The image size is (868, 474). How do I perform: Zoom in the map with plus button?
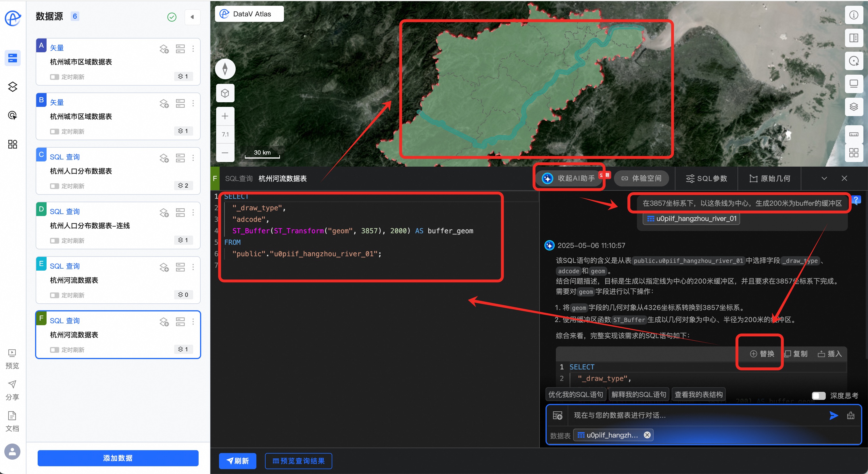point(225,116)
